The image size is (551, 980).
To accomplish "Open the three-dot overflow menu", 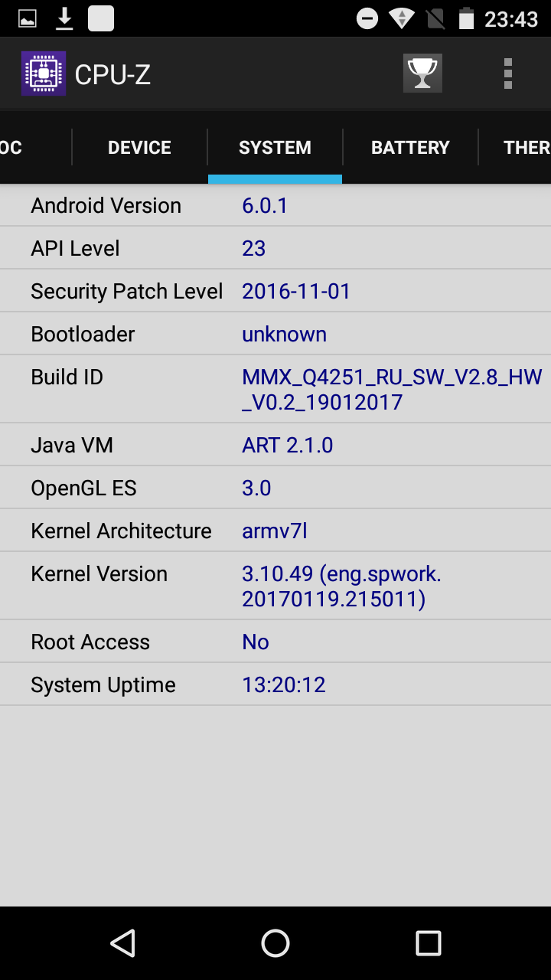I will point(508,74).
